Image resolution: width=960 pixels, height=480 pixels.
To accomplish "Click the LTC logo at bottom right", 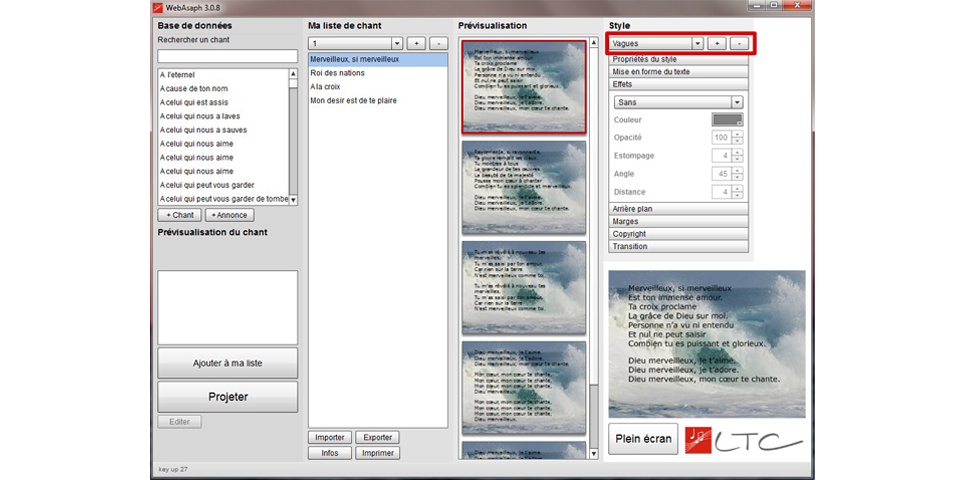I will pyautogui.click(x=745, y=439).
